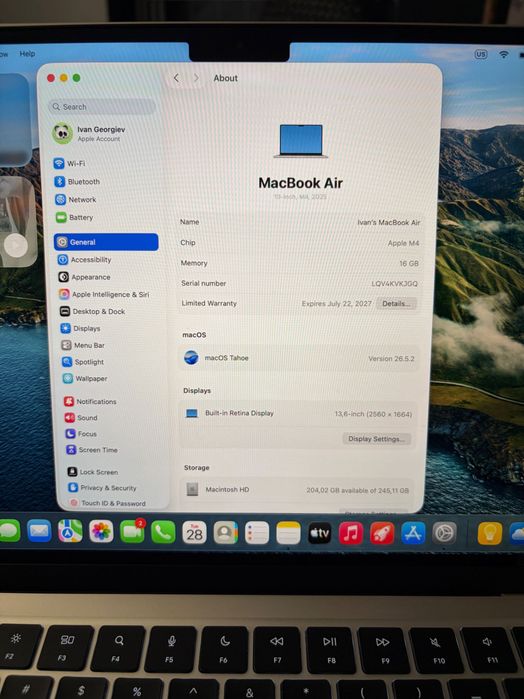Open Calendar from the Dock
The height and width of the screenshot is (699, 524).
[x=194, y=532]
